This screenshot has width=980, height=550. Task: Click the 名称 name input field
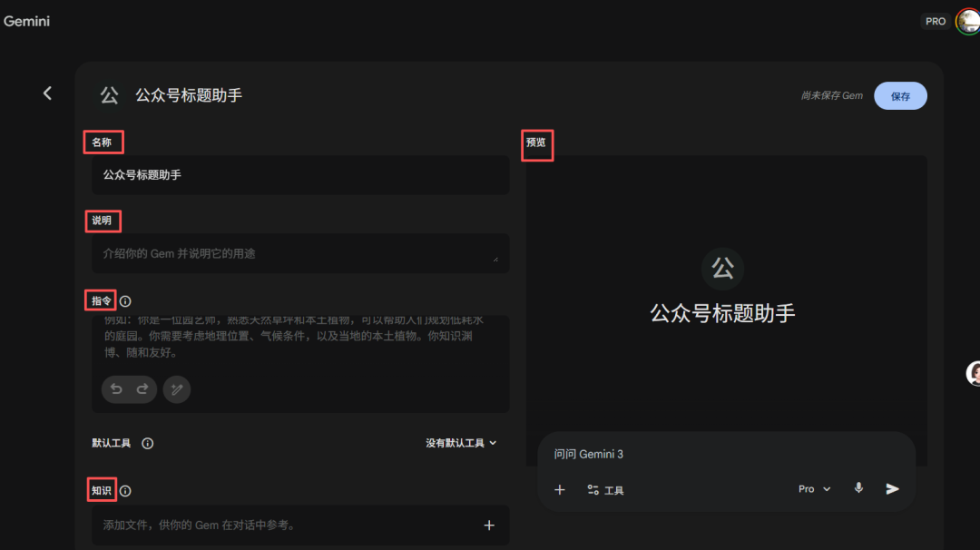point(299,174)
